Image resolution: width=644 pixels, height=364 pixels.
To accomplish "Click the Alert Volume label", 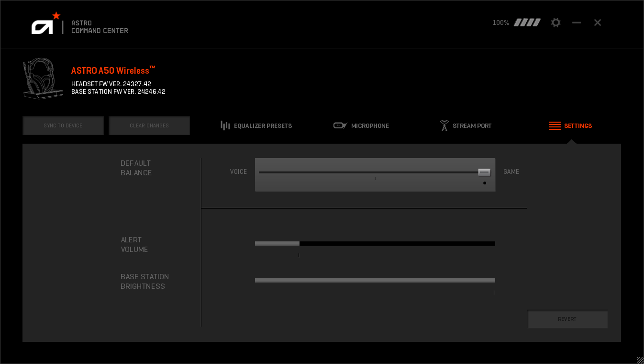I will tap(134, 245).
